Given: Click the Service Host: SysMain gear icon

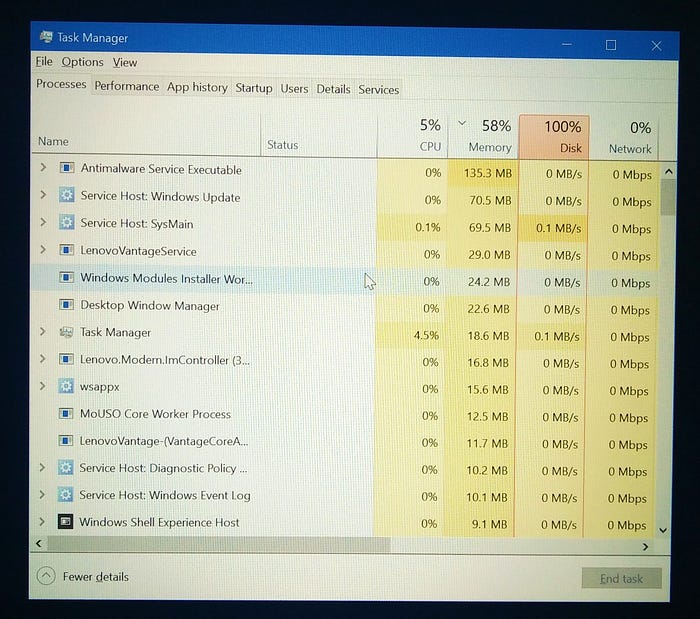Looking at the screenshot, I should [67, 222].
